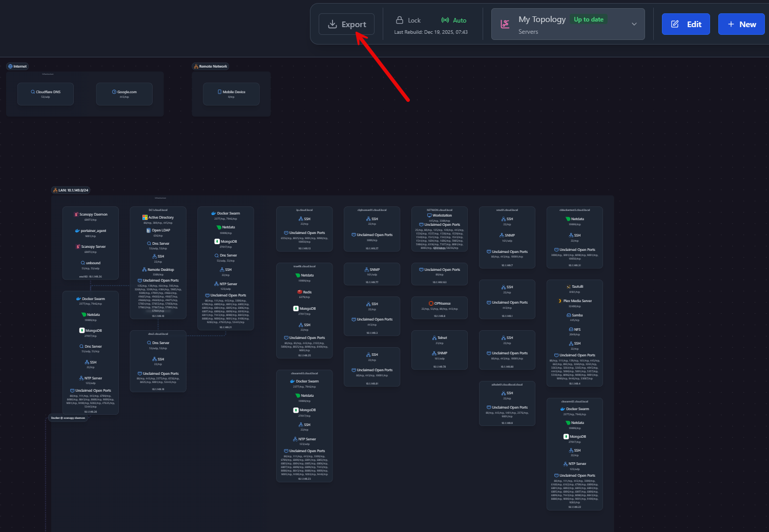Click the Up to date status badge

[x=589, y=19]
